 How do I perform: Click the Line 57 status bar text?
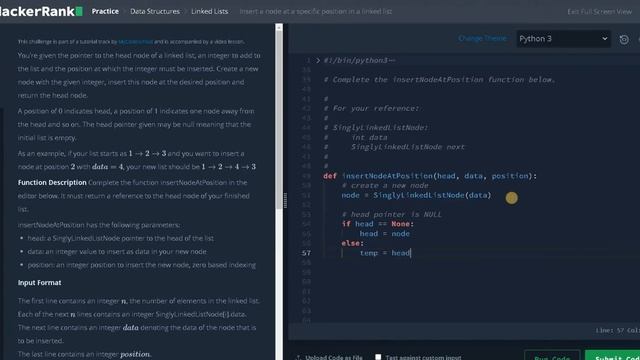pos(617,330)
